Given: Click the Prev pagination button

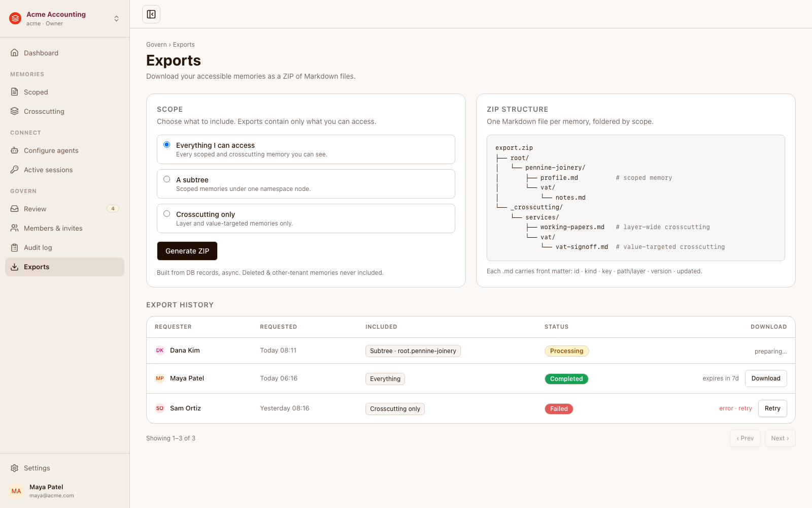Looking at the screenshot, I should tap(745, 438).
